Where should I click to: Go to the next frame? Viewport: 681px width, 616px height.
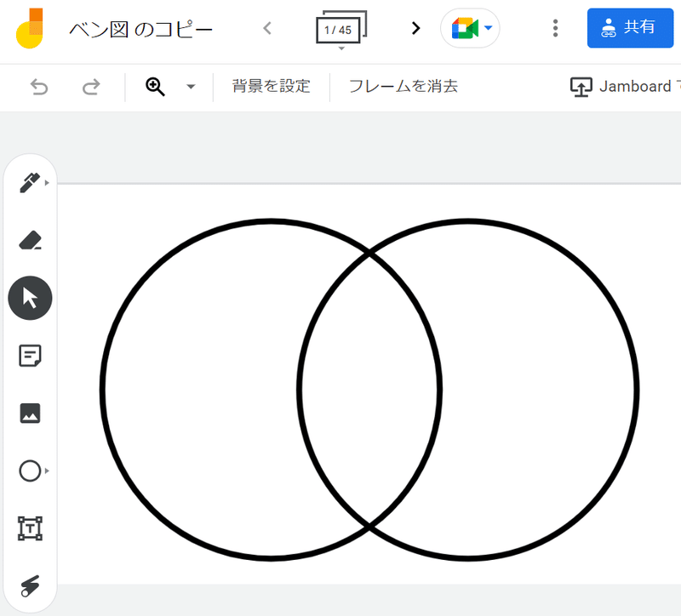click(x=415, y=28)
